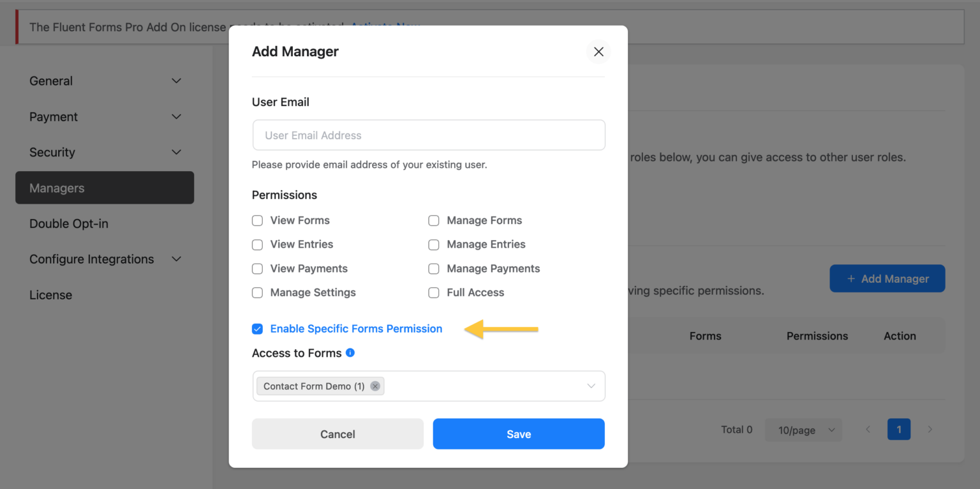Click the Activate Now license link
980x489 pixels.
point(384,27)
